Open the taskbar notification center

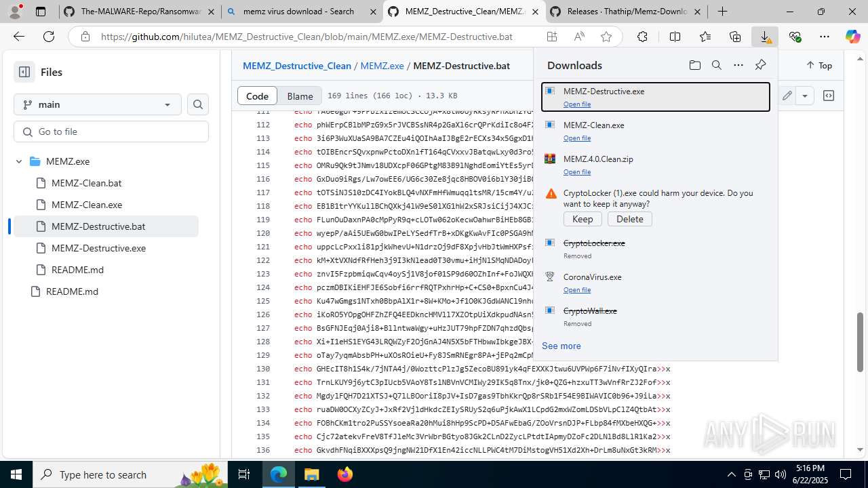(x=846, y=474)
